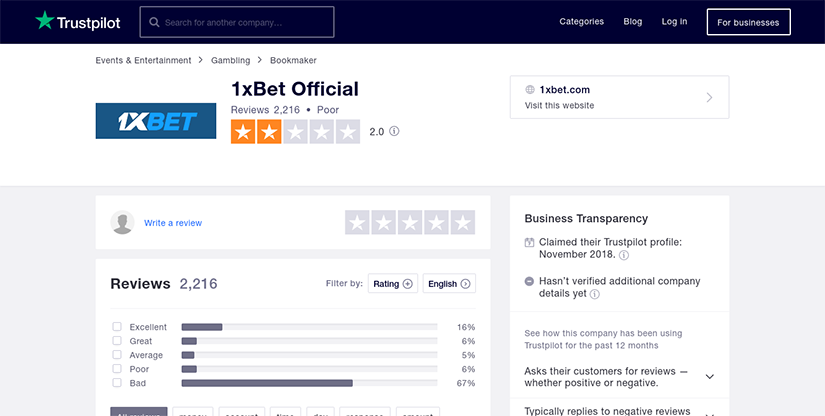825x416 pixels.
Task: Click the For businesses button
Action: pyautogui.click(x=748, y=22)
